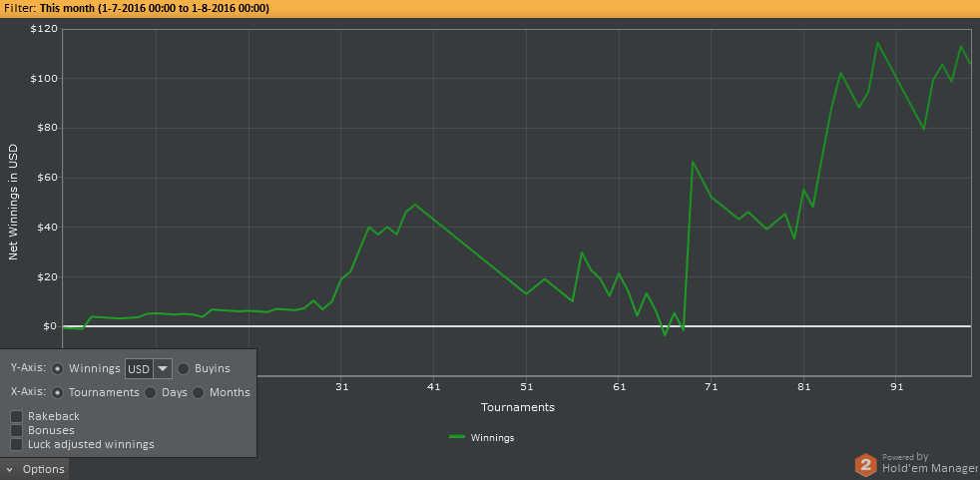This screenshot has height=480, width=980.
Task: Select the Winnings Y-Axis radio button
Action: click(x=58, y=369)
